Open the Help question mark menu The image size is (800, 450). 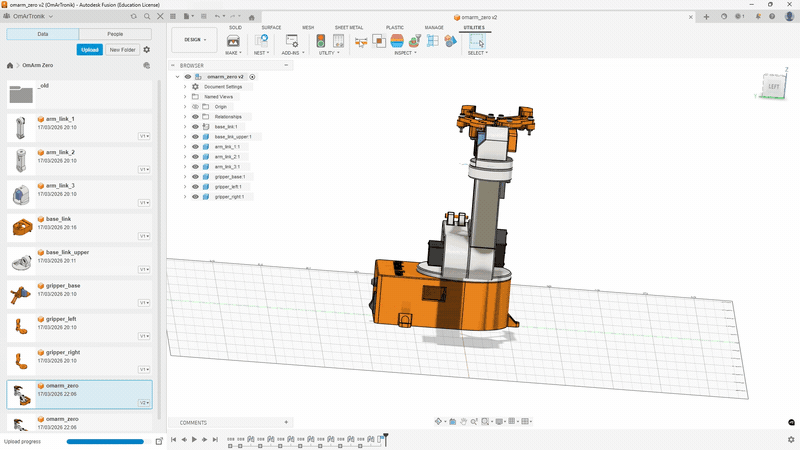point(772,16)
